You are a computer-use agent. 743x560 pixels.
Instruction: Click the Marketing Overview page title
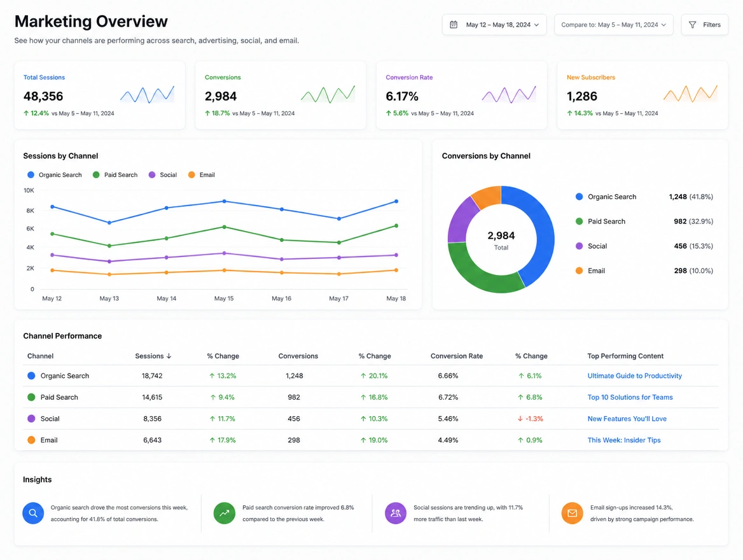(x=91, y=22)
